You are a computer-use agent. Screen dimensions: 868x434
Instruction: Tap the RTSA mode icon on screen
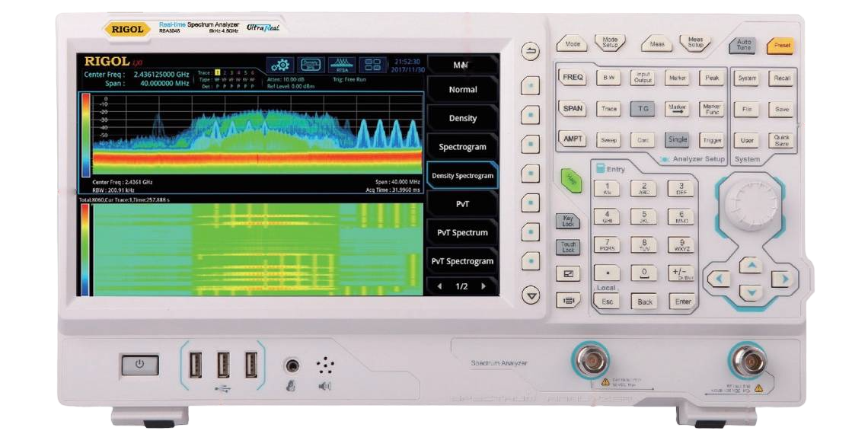(x=342, y=65)
